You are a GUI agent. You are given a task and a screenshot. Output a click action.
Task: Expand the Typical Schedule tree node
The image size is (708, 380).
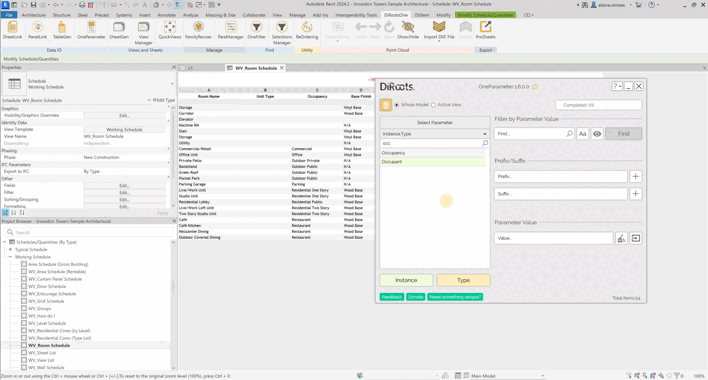coord(10,250)
